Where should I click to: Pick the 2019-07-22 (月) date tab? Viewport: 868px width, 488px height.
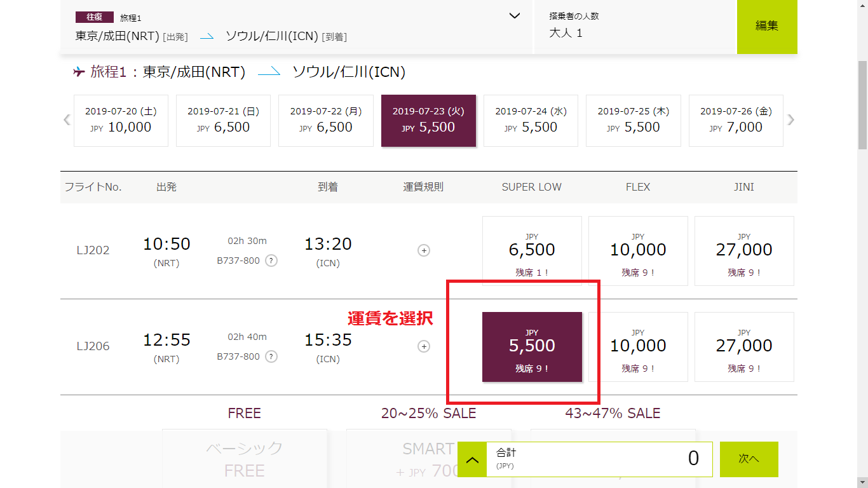click(325, 121)
